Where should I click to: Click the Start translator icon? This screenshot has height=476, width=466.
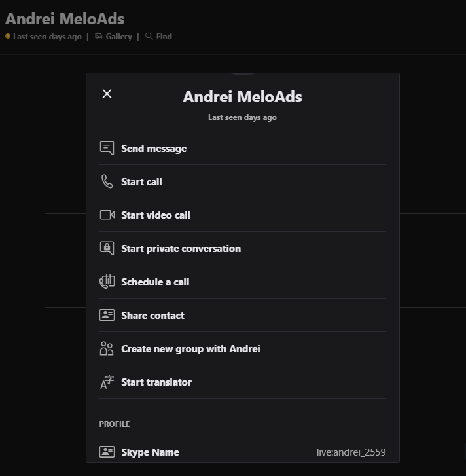[107, 382]
